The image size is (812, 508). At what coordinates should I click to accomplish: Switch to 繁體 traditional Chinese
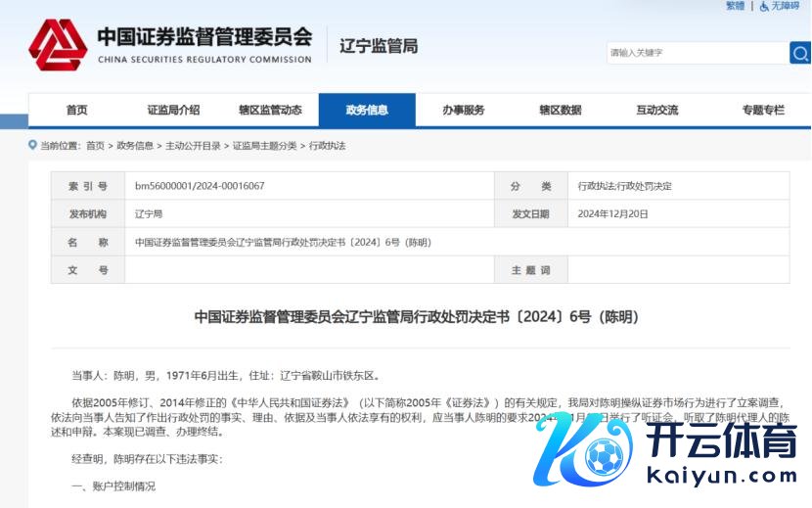[735, 6]
